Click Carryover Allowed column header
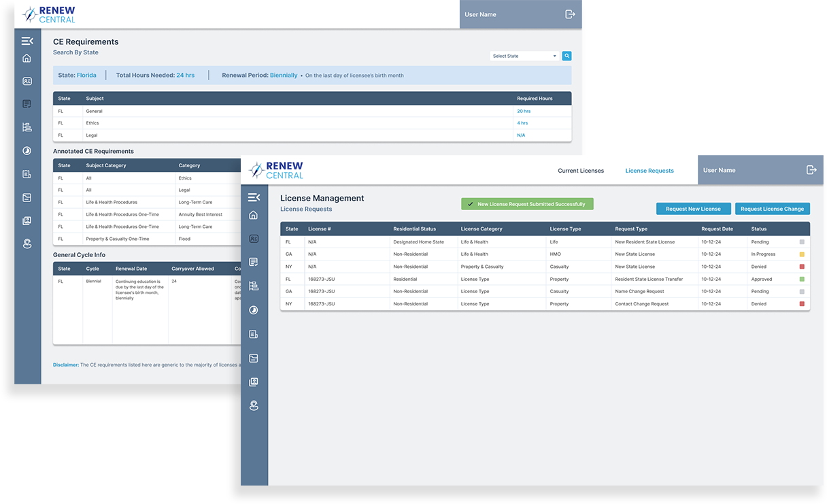827x504 pixels. [x=192, y=269]
